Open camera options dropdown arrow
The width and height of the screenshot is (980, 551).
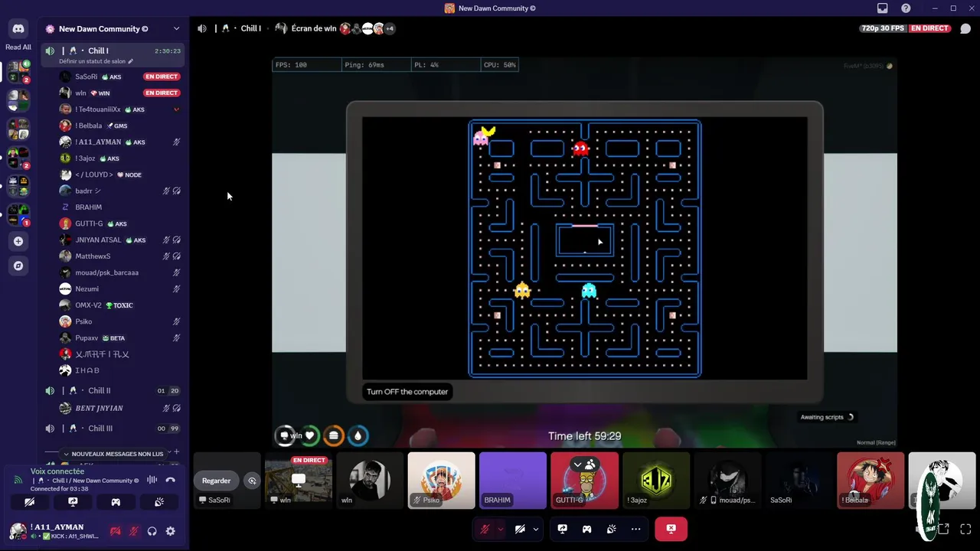click(535, 529)
